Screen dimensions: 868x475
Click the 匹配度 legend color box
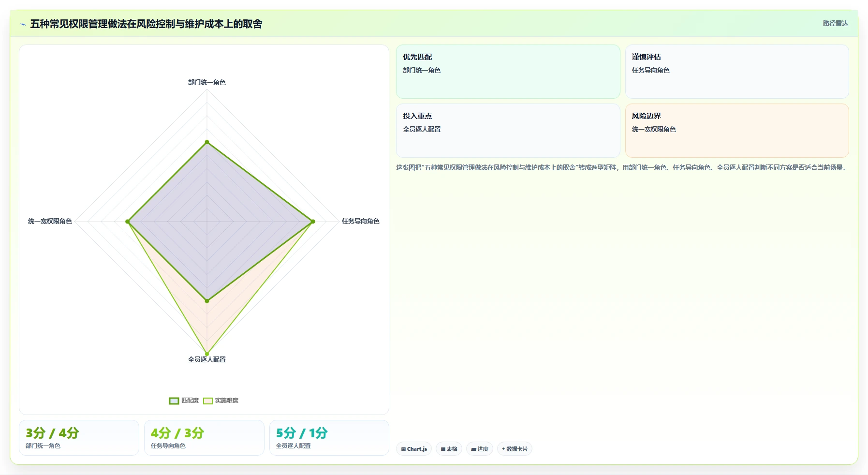(x=174, y=401)
